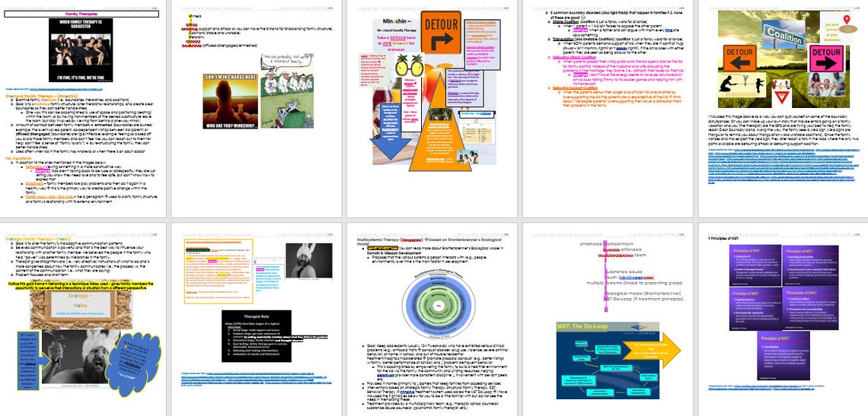
Task: Click the orange "Detouring Support Coalition" heading
Action: tap(574, 87)
